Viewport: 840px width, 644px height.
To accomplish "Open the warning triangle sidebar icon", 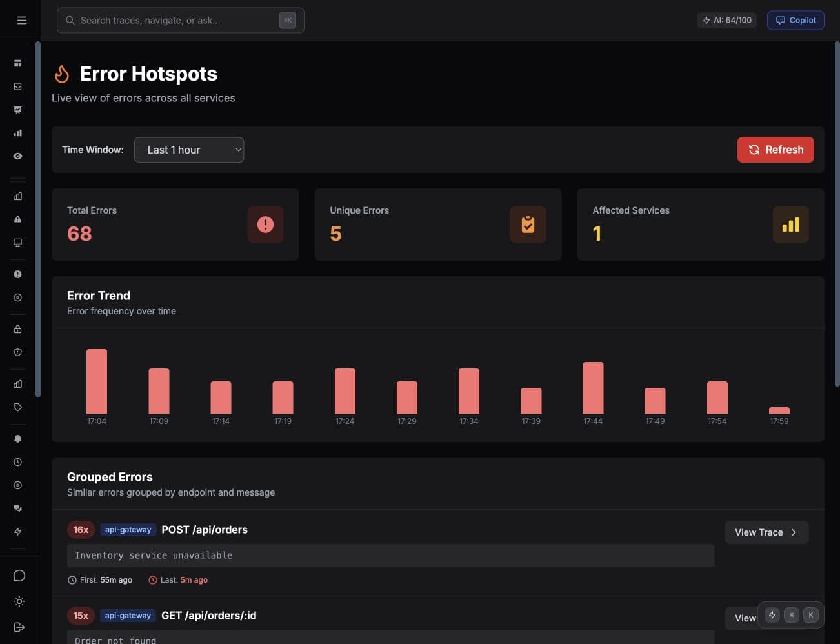I will [17, 219].
